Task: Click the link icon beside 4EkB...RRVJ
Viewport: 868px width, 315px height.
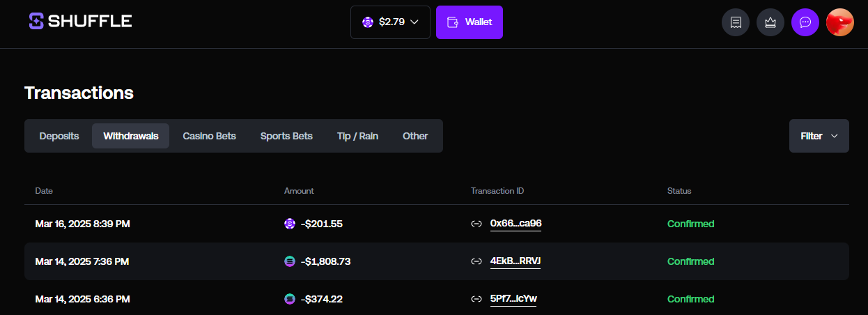Action: click(x=477, y=261)
